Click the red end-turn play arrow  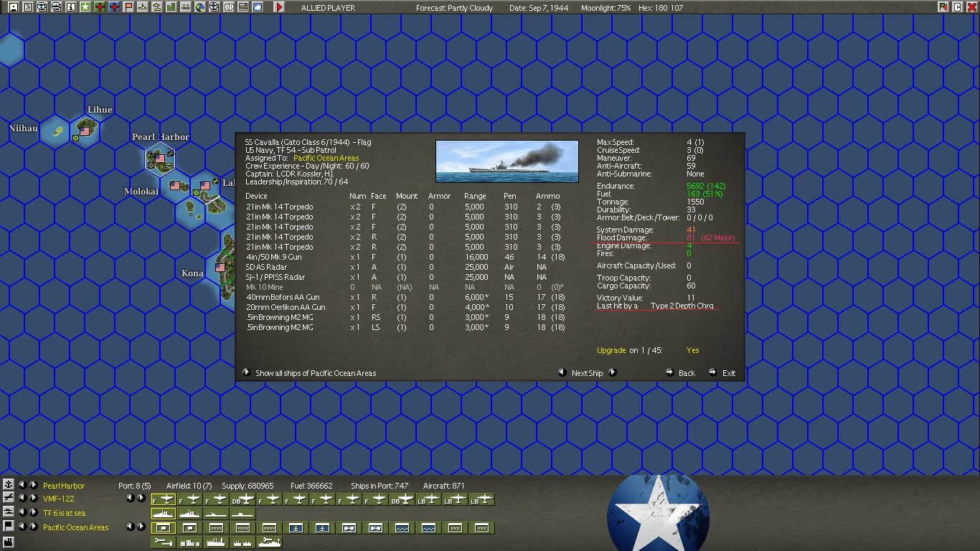279,7
